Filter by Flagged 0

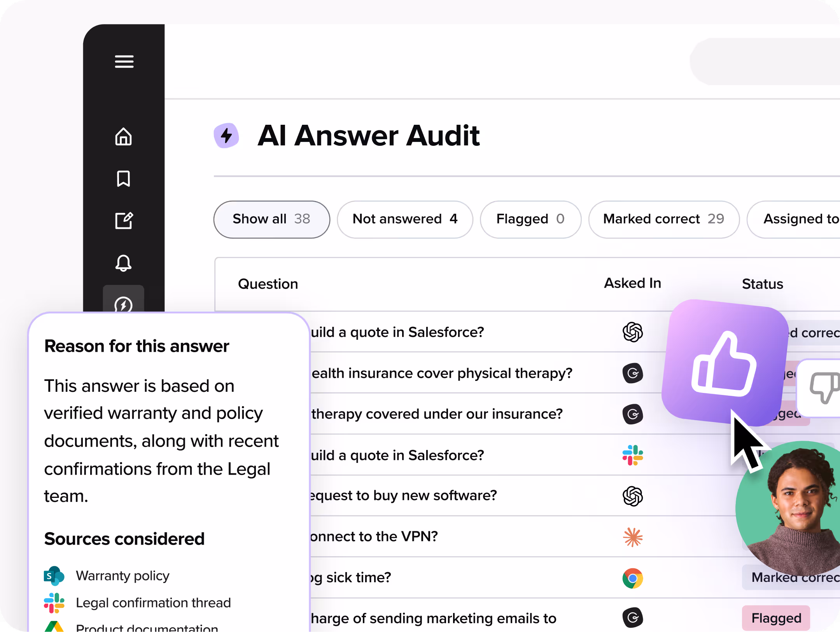(530, 219)
